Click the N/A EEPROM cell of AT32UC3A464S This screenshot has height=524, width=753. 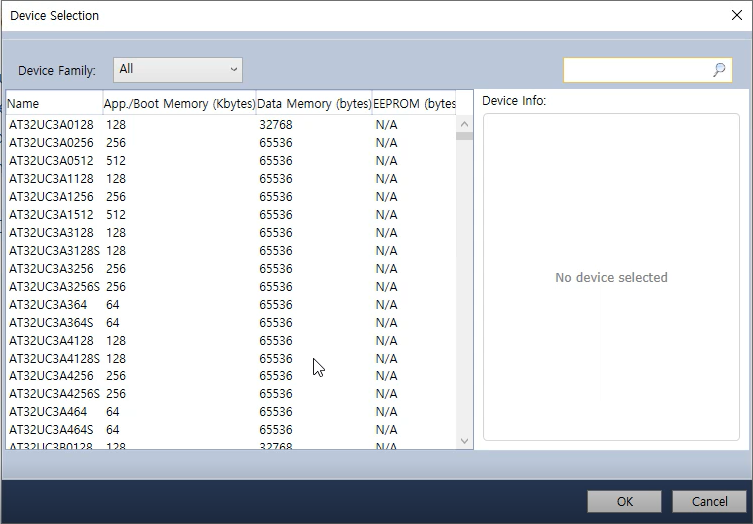tap(386, 429)
